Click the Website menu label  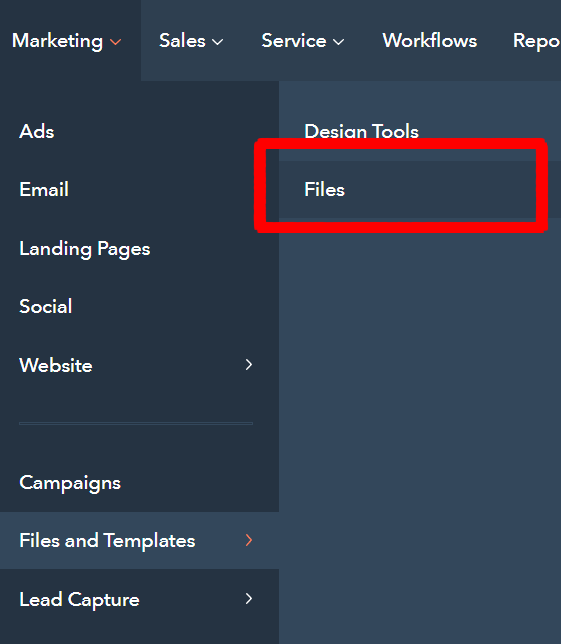point(56,365)
